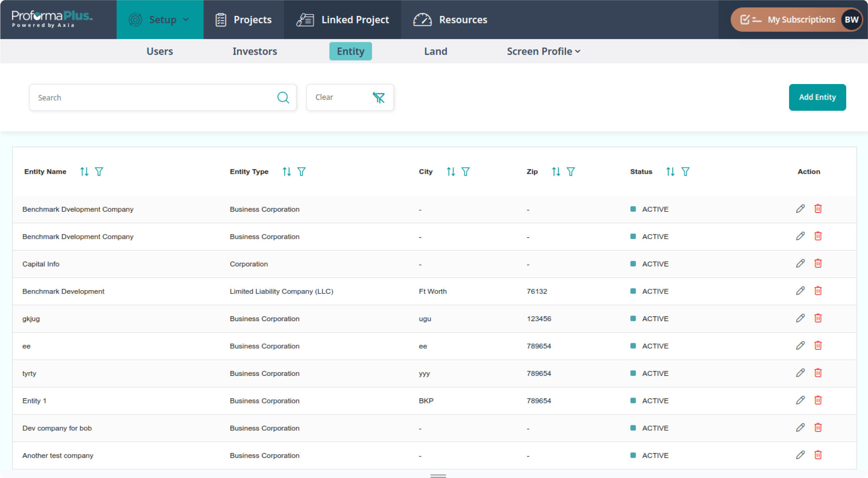
Task: Open the Status column filter funnel
Action: click(685, 172)
